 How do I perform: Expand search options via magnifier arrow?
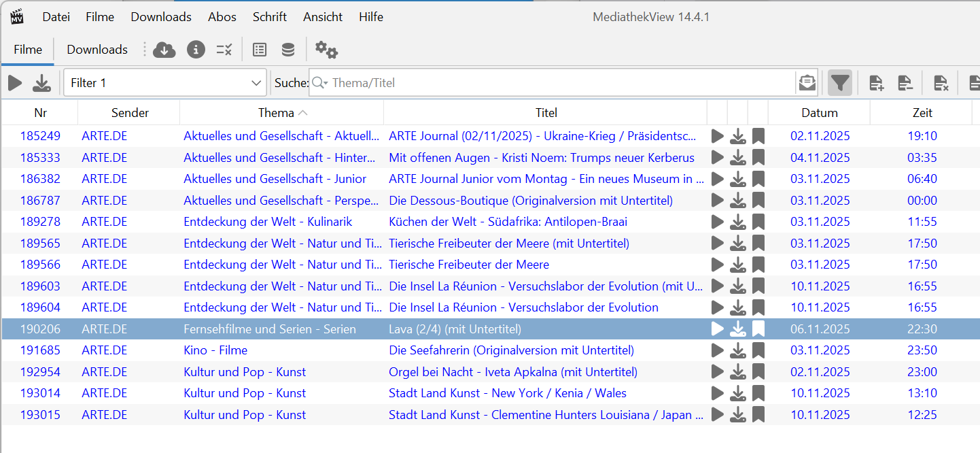(x=321, y=83)
